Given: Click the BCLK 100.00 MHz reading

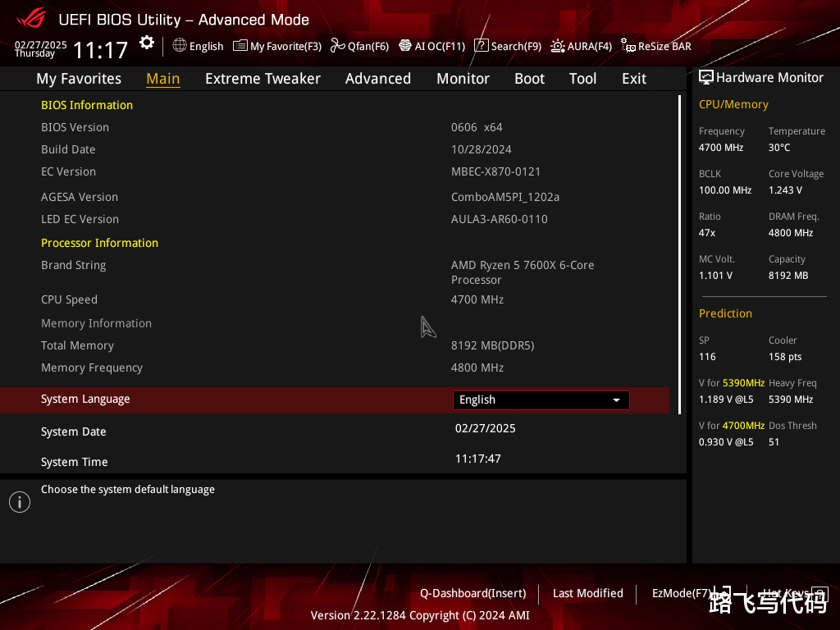Looking at the screenshot, I should [725, 190].
